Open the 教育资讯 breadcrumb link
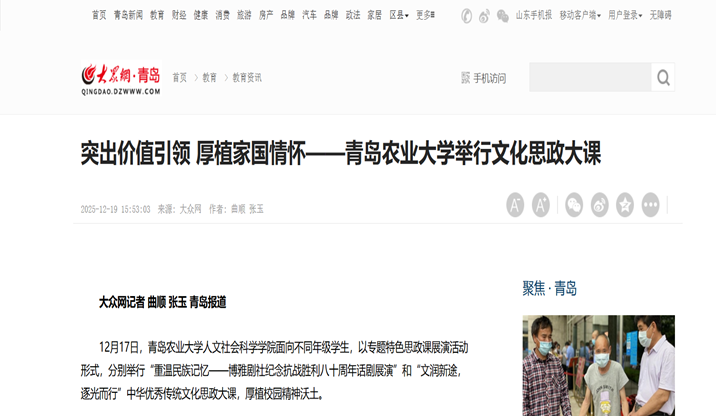Image resolution: width=716 pixels, height=416 pixels. coord(247,78)
